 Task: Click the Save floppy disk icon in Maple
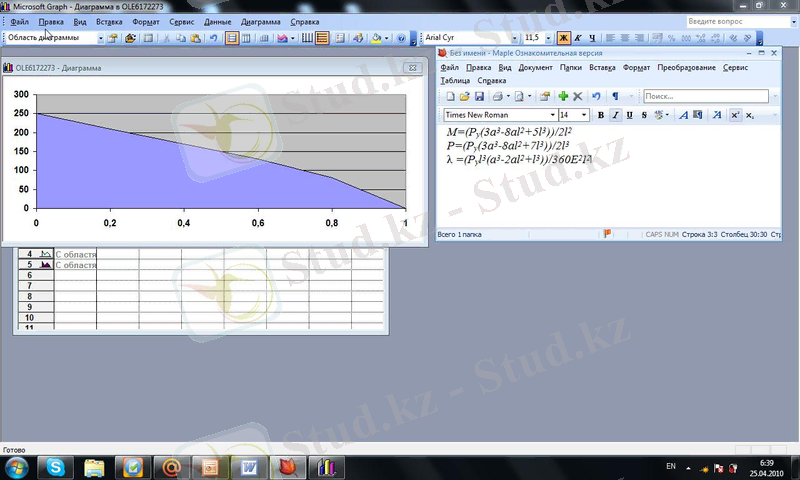tap(479, 96)
